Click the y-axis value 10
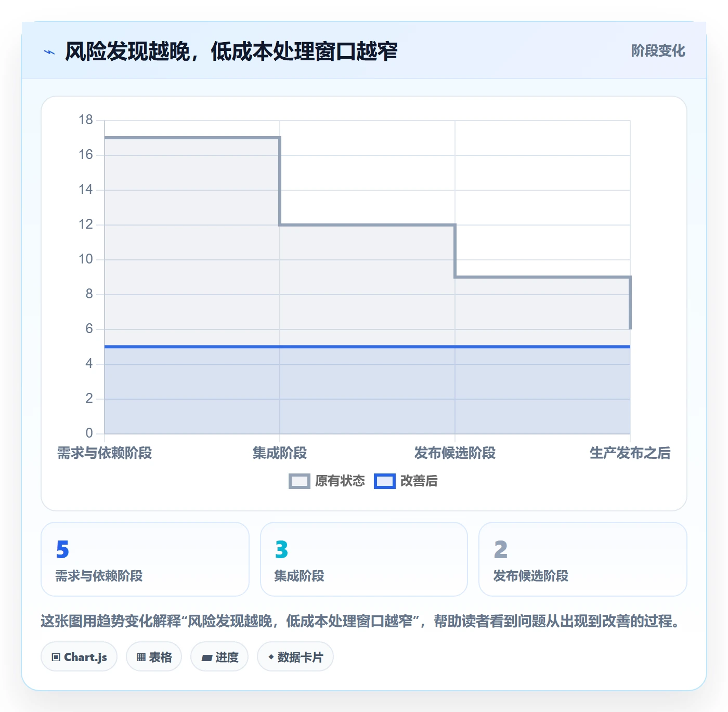This screenshot has width=728, height=712. coord(86,259)
